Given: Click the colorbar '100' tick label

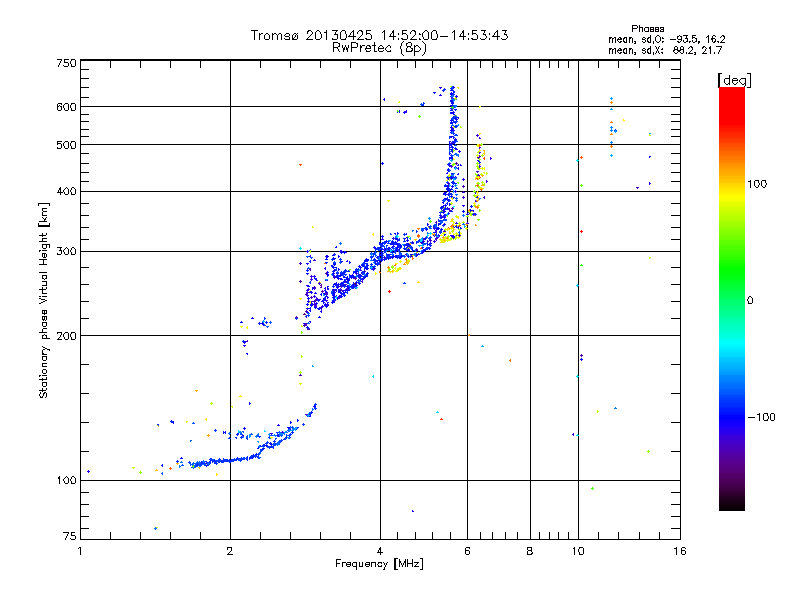Looking at the screenshot, I should pyautogui.click(x=757, y=184).
